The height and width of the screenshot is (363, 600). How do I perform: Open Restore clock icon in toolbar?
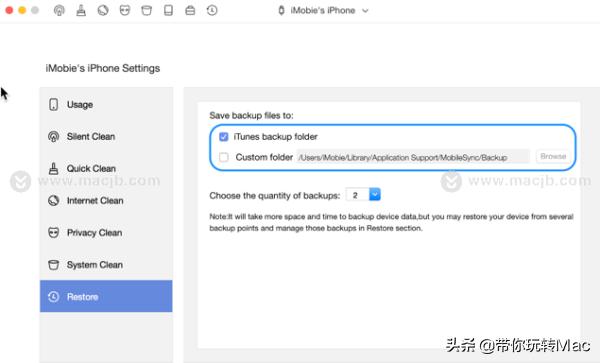tap(212, 10)
